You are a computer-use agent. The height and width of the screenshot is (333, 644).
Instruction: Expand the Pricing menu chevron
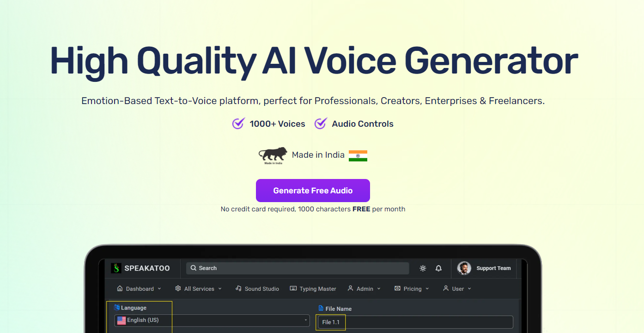pyautogui.click(x=427, y=289)
